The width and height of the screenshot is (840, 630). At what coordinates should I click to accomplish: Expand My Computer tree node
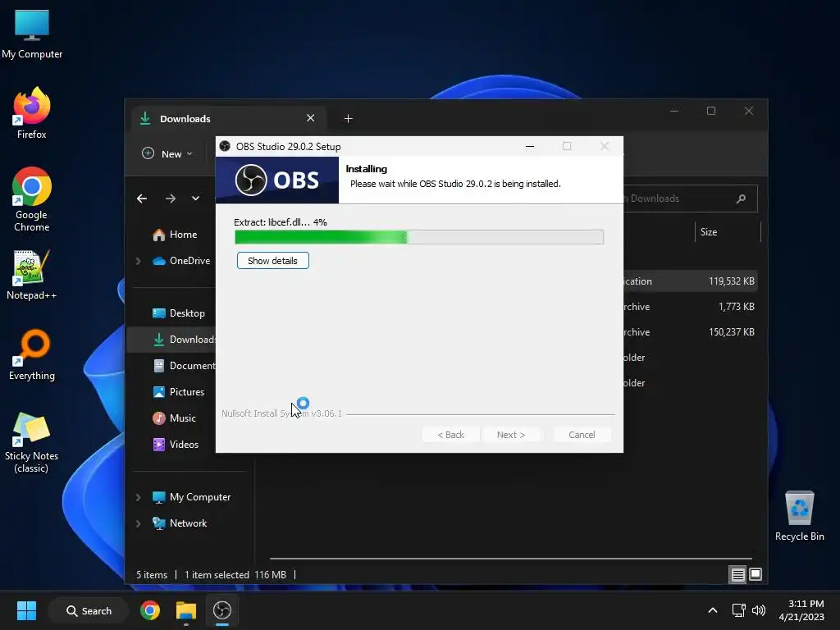coord(138,497)
